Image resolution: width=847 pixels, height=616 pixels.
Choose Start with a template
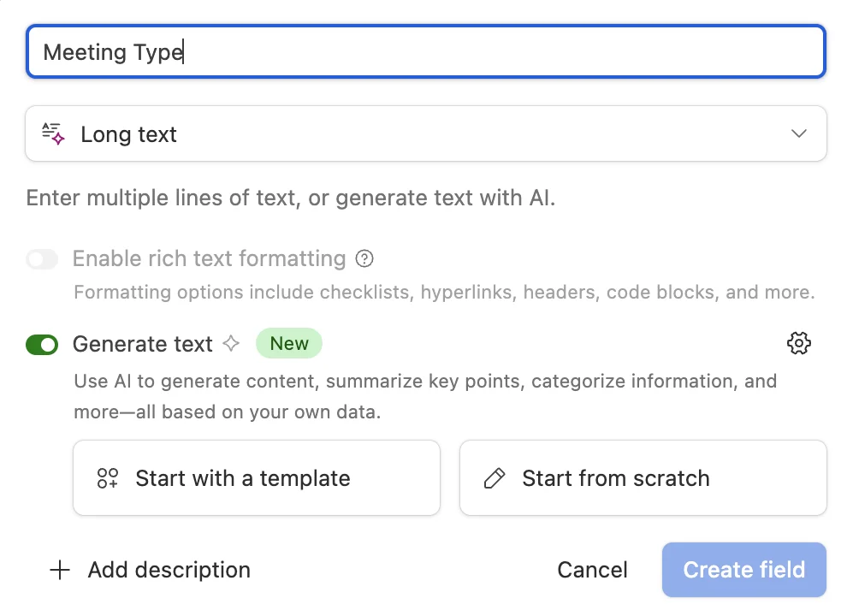pos(257,478)
